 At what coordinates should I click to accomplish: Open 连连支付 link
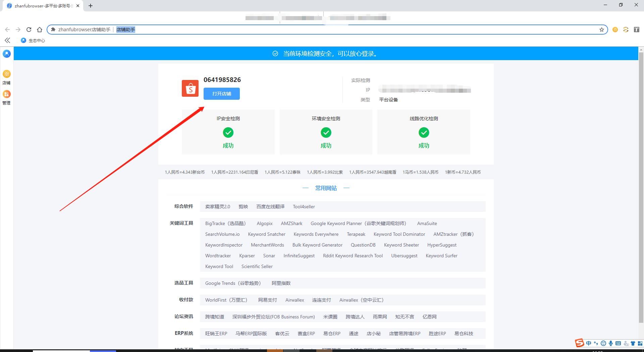(321, 300)
